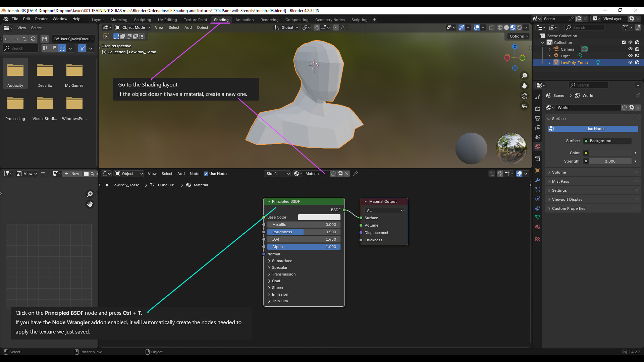Image resolution: width=644 pixels, height=362 pixels.
Task: Select wireframe viewport shading
Action: 500,27
